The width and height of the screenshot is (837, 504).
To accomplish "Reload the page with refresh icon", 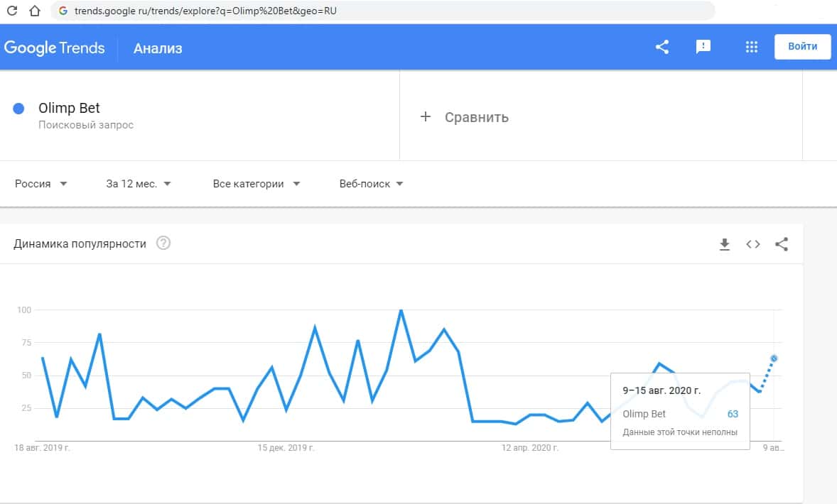I will coord(11,11).
